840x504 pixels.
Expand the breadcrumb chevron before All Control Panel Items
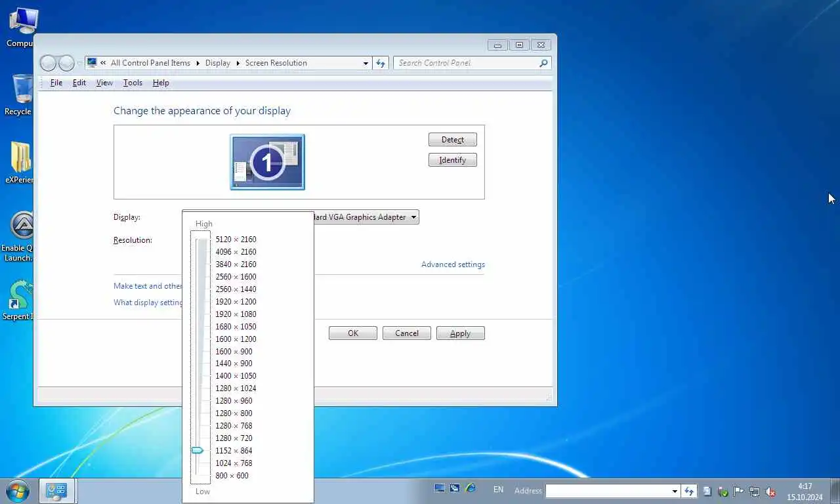103,63
